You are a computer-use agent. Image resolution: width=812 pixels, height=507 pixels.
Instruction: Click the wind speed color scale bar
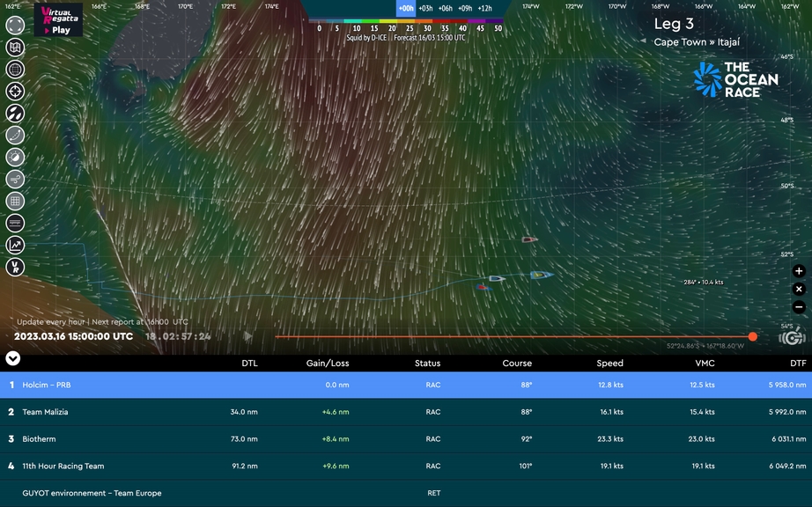coord(406,21)
